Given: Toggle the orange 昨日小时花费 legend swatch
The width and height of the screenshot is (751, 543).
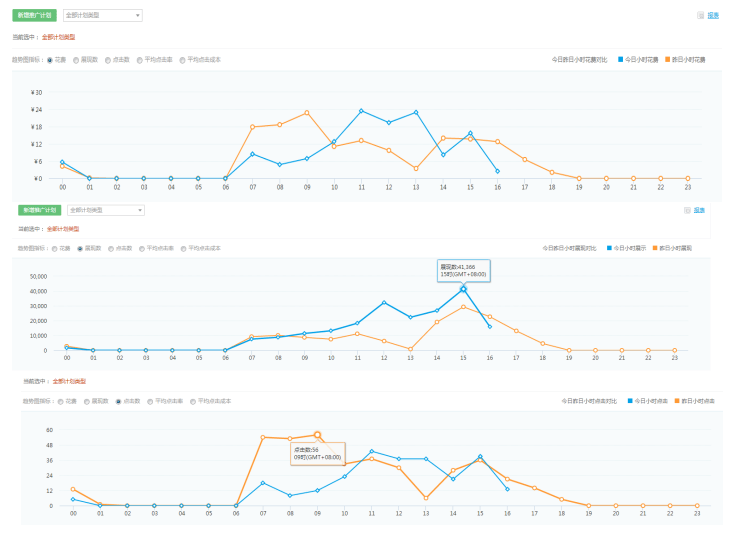Looking at the screenshot, I should click(668, 60).
